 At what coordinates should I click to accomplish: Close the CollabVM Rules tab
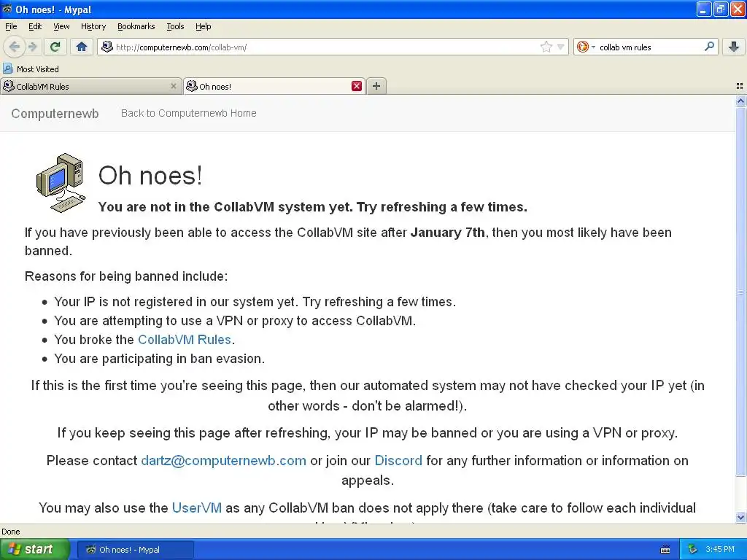(x=174, y=86)
